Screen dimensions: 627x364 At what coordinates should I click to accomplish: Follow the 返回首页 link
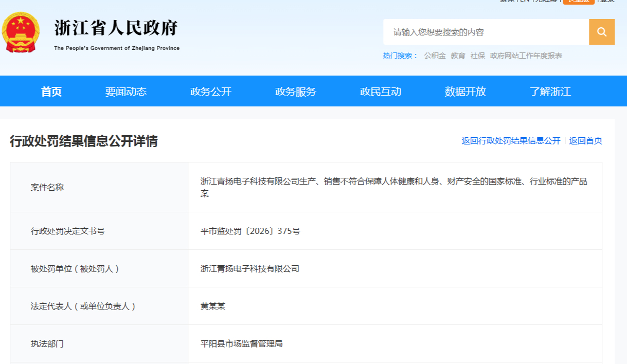point(585,141)
